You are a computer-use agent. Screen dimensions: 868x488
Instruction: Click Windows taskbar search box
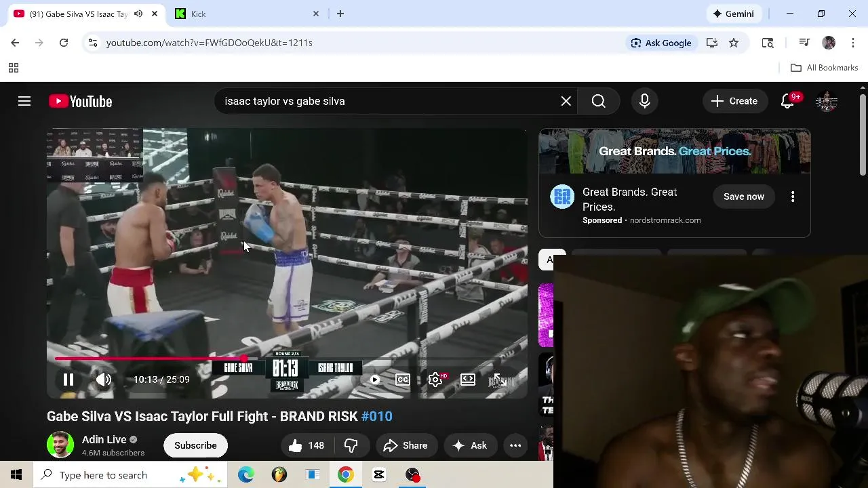[131, 474]
